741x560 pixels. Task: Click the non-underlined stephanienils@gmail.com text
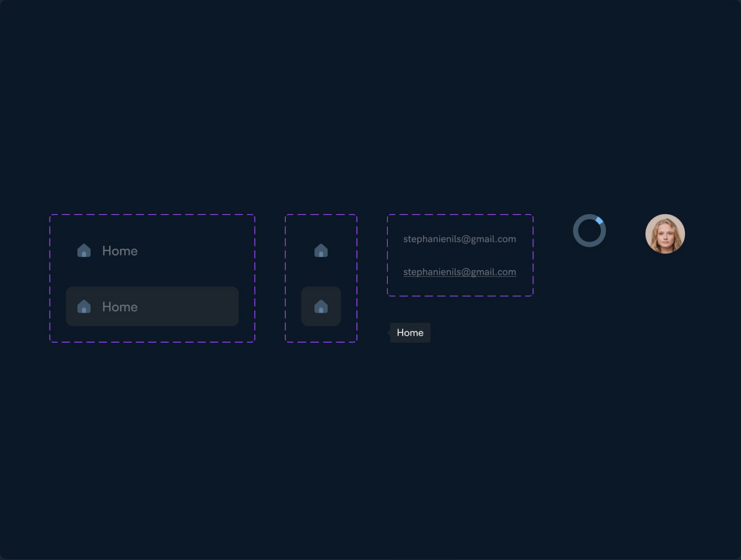459,239
